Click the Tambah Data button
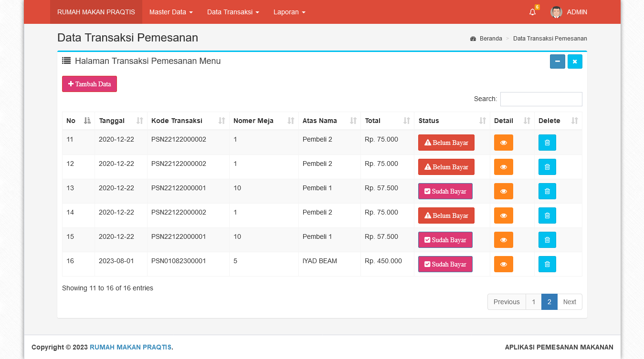This screenshot has width=644, height=359. coord(89,84)
